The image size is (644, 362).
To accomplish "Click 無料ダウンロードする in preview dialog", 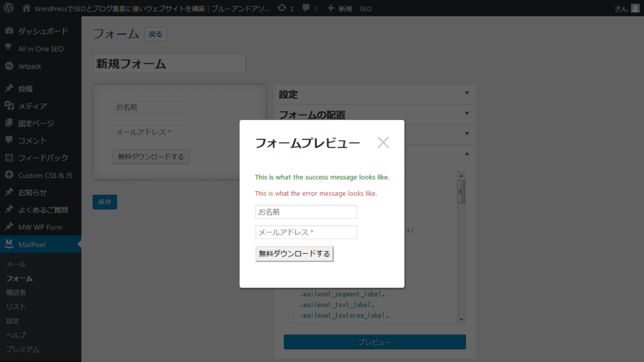I will click(294, 254).
